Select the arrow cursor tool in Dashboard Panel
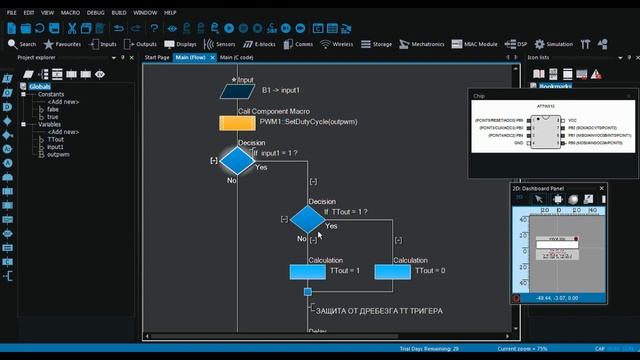Screen dimensions: 640x360 (539, 199)
